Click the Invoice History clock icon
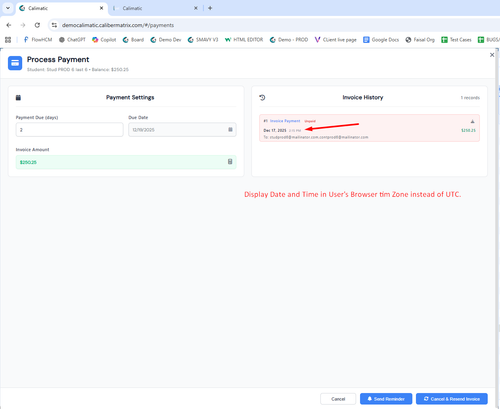Image resolution: width=500 pixels, height=409 pixels. click(x=262, y=98)
